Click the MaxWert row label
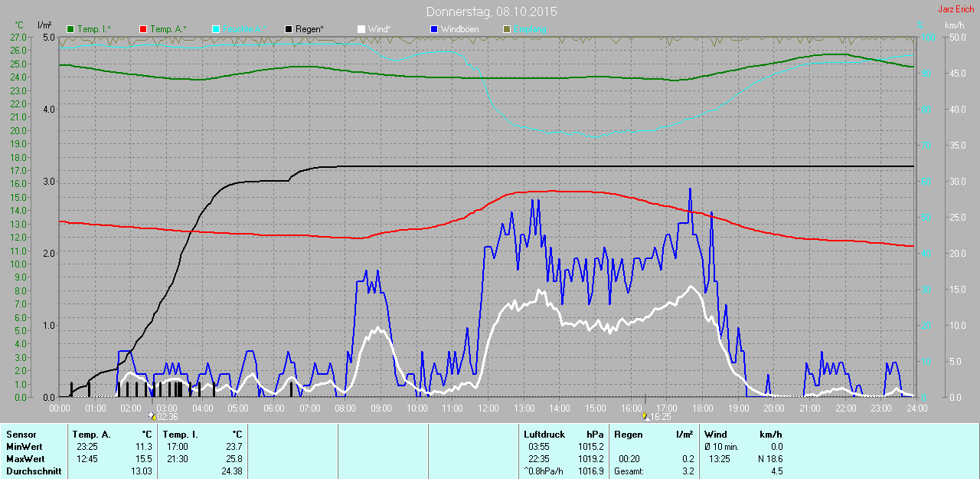This screenshot has height=479, width=980. (x=24, y=459)
